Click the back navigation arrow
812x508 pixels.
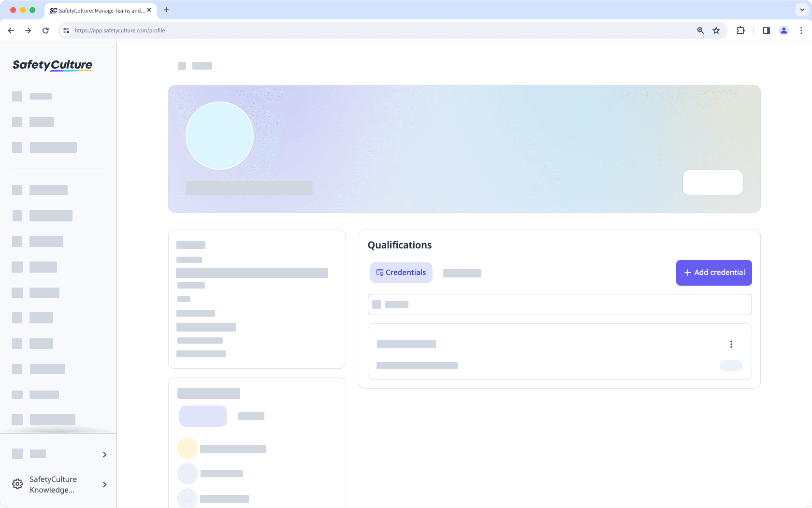[x=11, y=30]
